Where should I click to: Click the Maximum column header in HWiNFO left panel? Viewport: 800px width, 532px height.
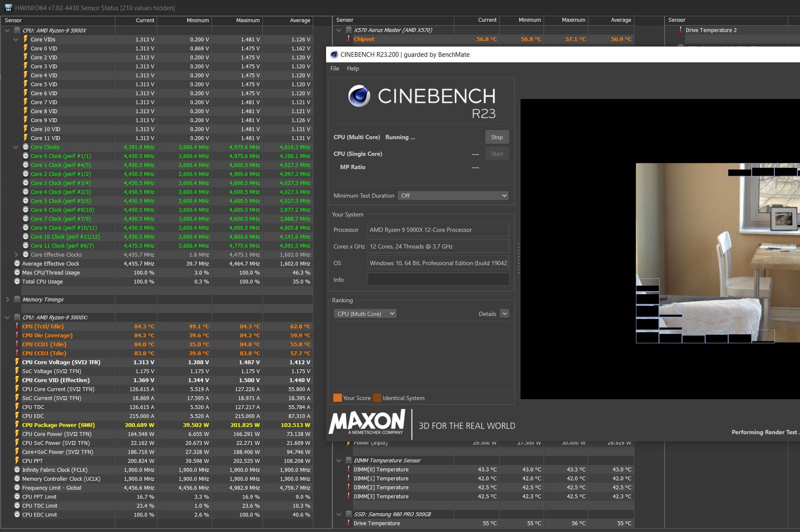pos(237,20)
